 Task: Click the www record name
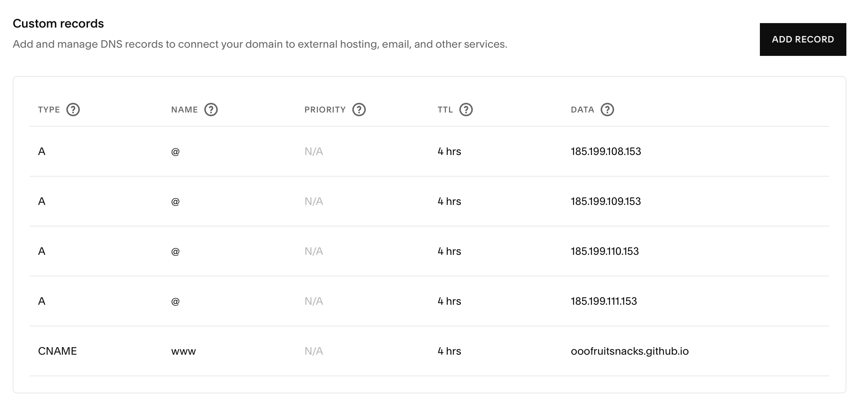(x=183, y=351)
